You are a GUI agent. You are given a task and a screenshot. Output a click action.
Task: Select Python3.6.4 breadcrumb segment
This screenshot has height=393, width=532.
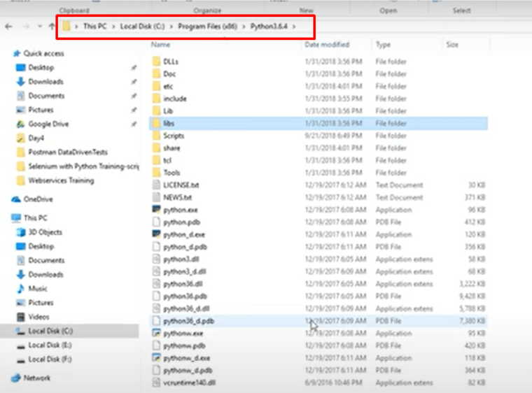coord(269,26)
